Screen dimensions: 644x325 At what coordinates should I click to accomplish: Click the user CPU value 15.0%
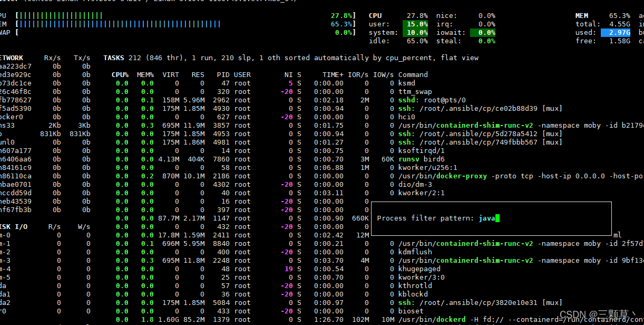pos(417,24)
